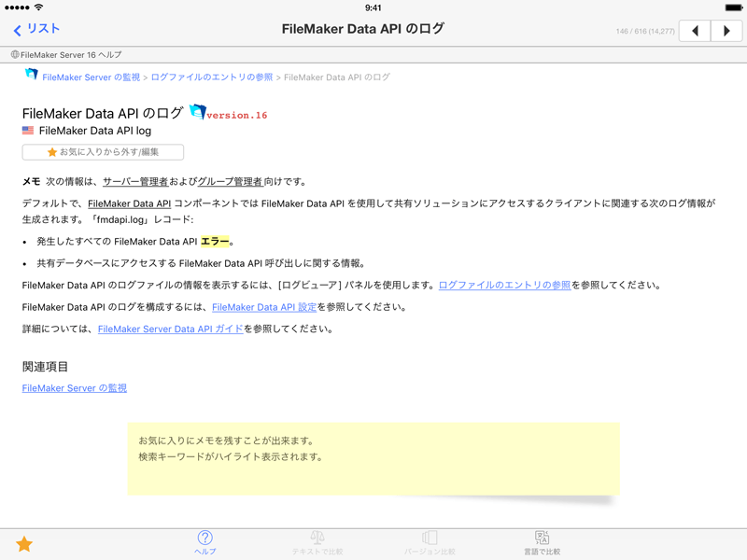The width and height of the screenshot is (747, 560).
Task: Go to previous record with left arrow
Action: pyautogui.click(x=694, y=31)
